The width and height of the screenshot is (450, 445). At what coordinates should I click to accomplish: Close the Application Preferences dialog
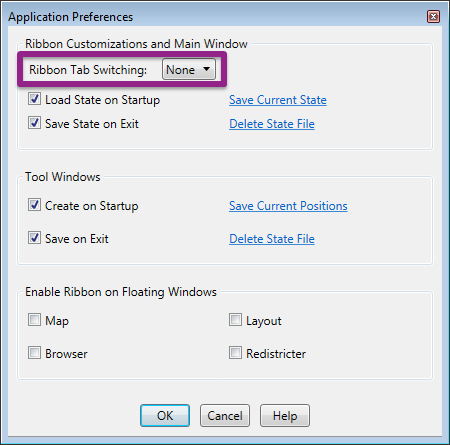(x=433, y=16)
